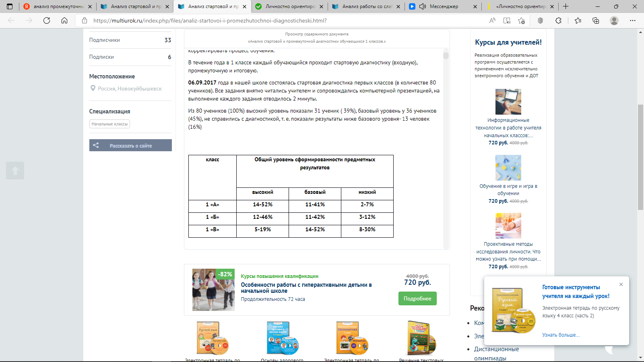644x362 pixels.
Task: Open hyperactive children course title link
Action: coord(306,288)
